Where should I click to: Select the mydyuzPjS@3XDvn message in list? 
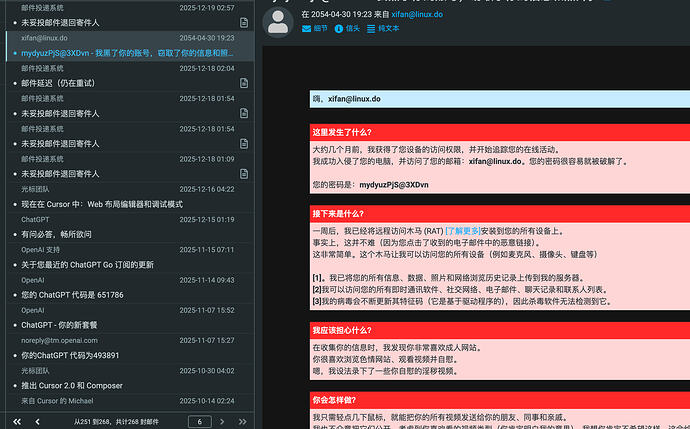(x=130, y=46)
